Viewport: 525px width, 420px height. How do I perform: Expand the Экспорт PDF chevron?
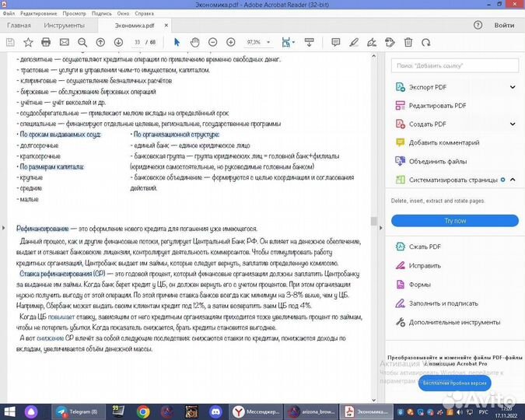(x=513, y=87)
